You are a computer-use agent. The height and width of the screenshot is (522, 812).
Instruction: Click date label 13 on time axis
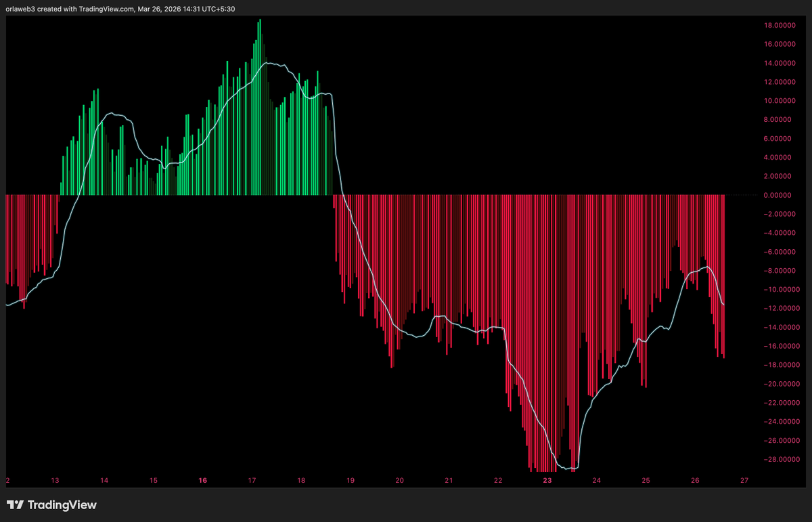point(55,481)
